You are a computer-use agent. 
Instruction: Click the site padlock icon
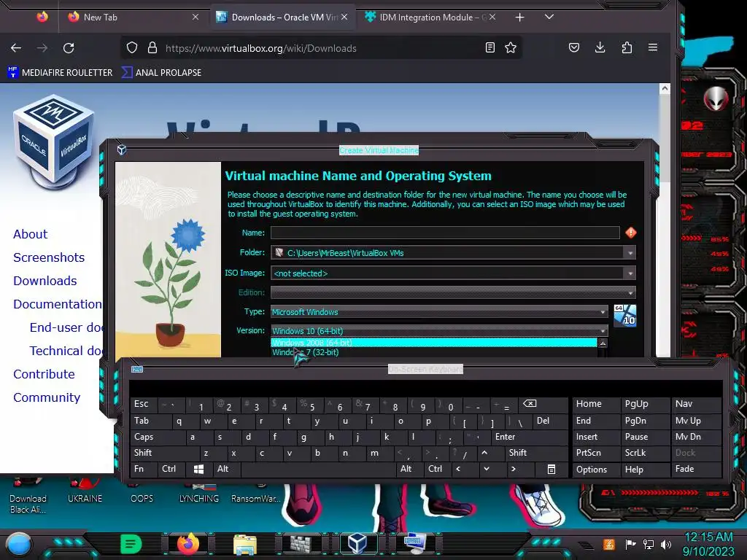[152, 47]
